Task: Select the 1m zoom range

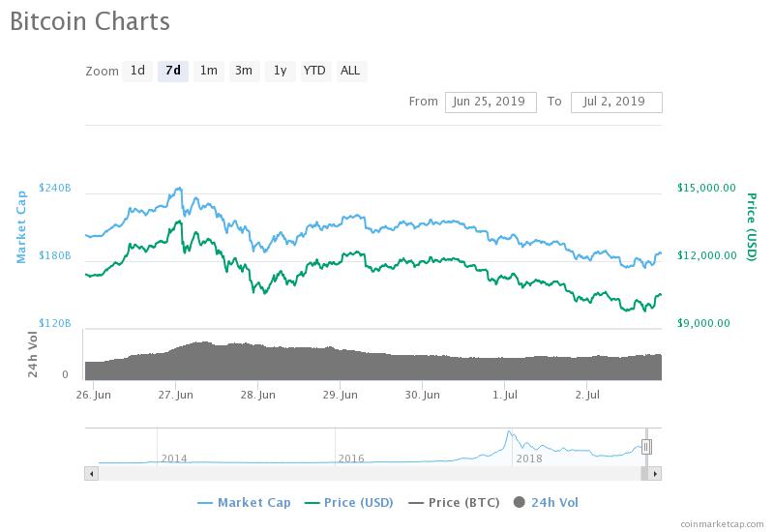Action: pos(208,71)
